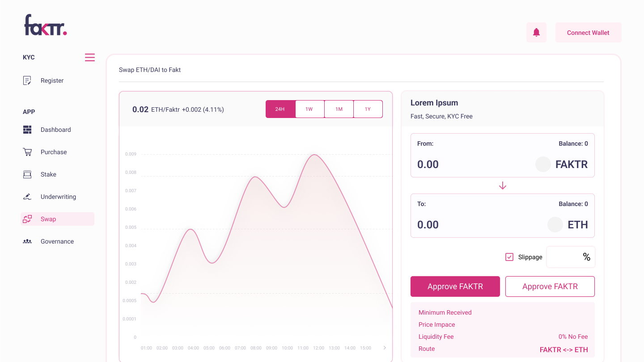Select the 1M chart range
The width and height of the screenshot is (644, 362).
coord(339,109)
